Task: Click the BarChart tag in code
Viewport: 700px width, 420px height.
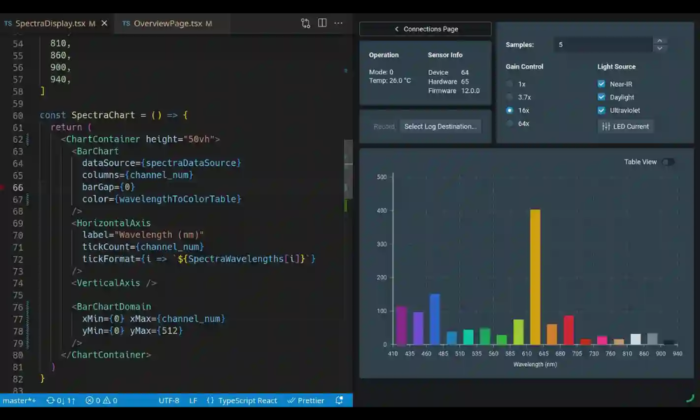Action: pyautogui.click(x=97, y=151)
